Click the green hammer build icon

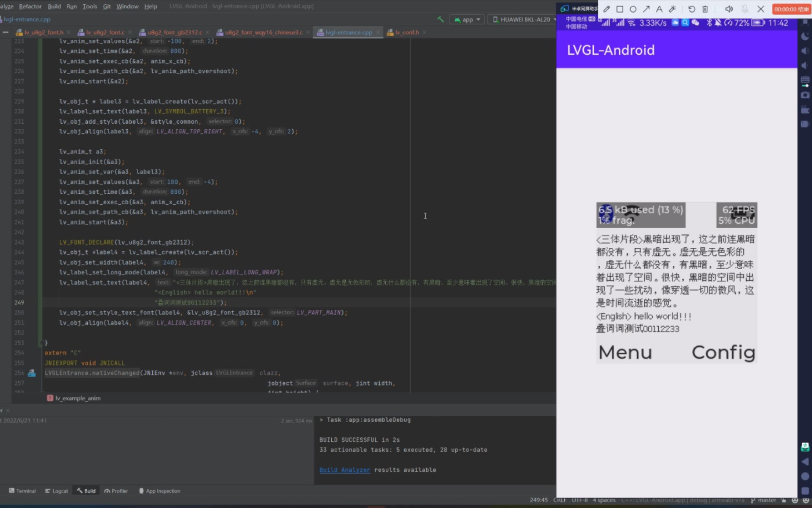coord(440,19)
